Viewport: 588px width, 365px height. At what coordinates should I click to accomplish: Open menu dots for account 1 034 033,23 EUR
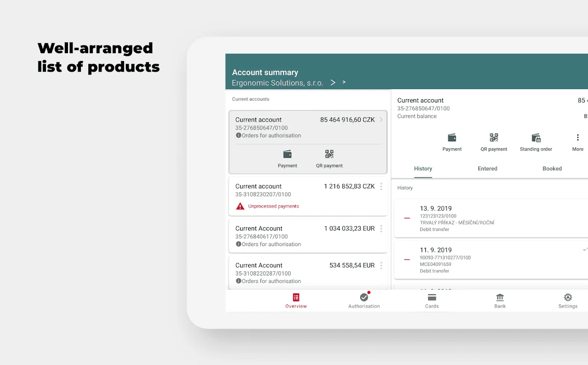click(381, 229)
